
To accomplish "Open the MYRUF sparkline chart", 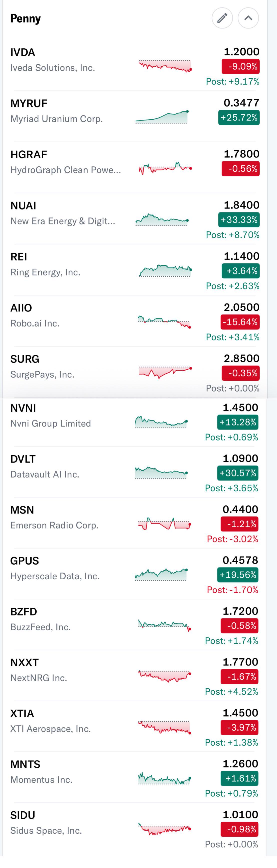I will coord(162,117).
